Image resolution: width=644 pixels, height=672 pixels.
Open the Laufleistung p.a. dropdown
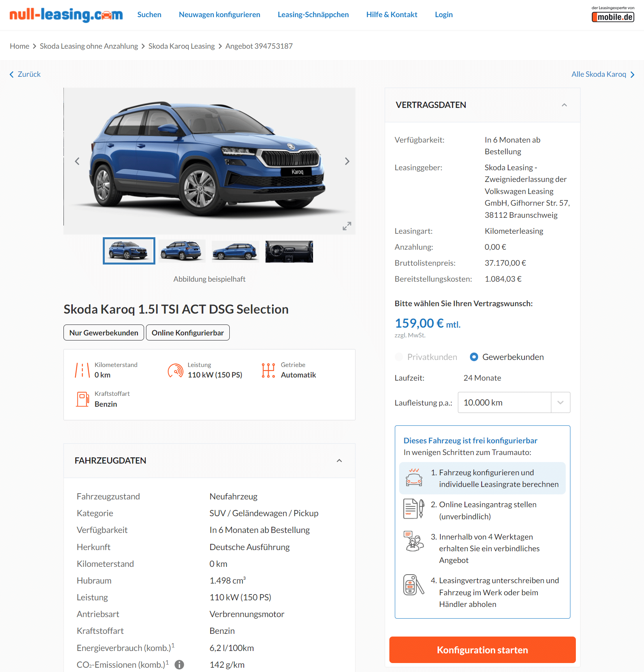pos(514,402)
